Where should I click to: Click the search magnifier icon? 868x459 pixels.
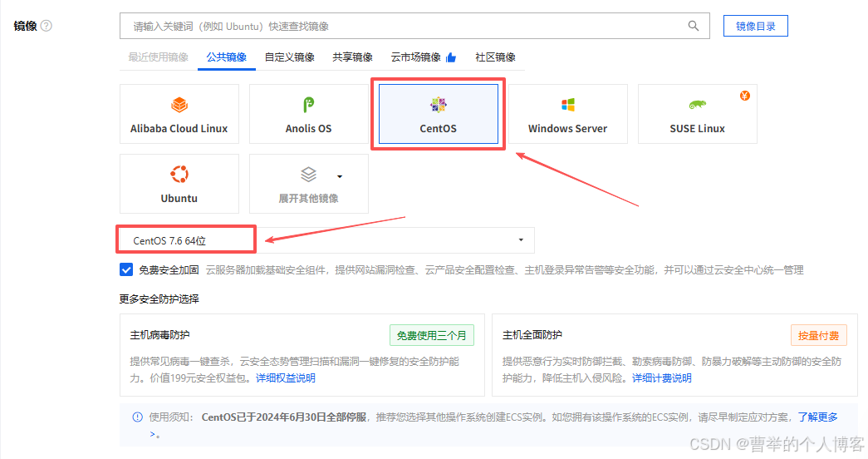pyautogui.click(x=693, y=26)
